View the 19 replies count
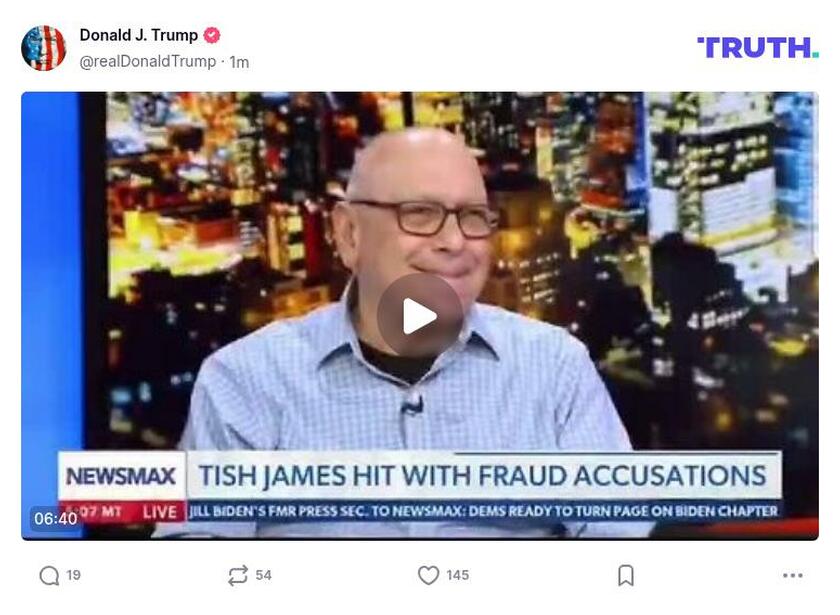This screenshot has height=615, width=840. tap(73, 575)
